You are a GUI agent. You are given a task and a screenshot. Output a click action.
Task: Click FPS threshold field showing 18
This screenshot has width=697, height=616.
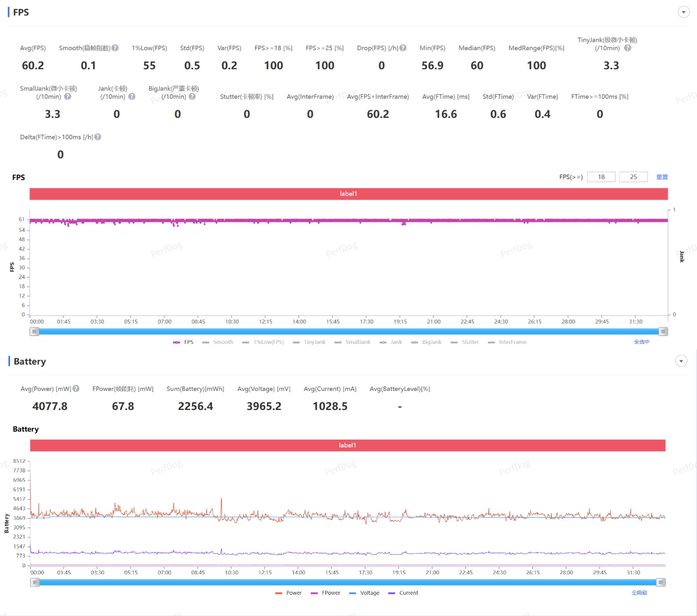coord(601,177)
